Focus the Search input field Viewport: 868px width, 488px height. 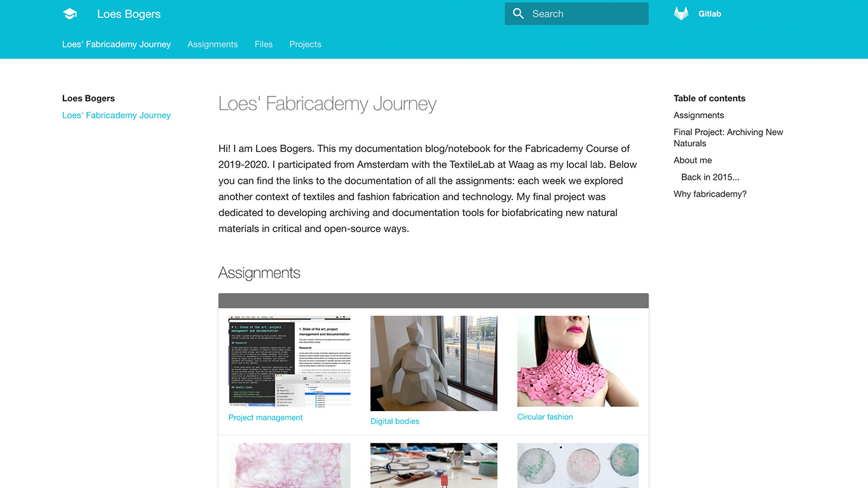point(576,14)
